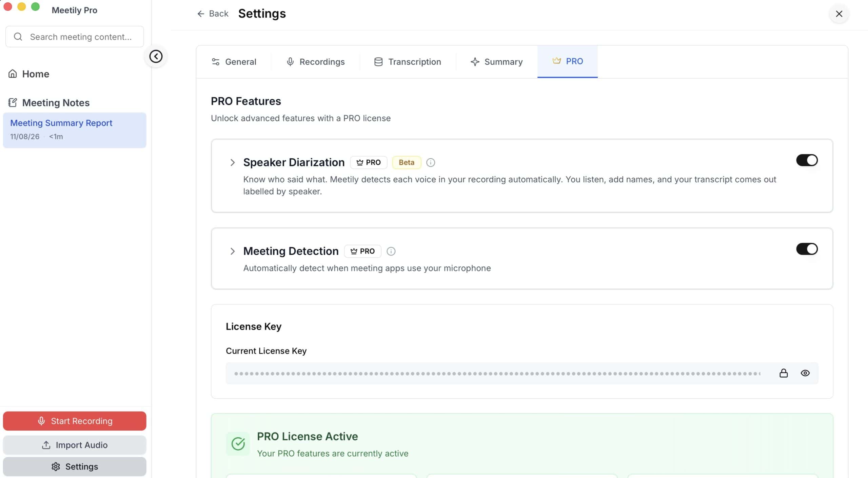868x478 pixels.
Task: Close the Settings panel
Action: click(x=839, y=14)
